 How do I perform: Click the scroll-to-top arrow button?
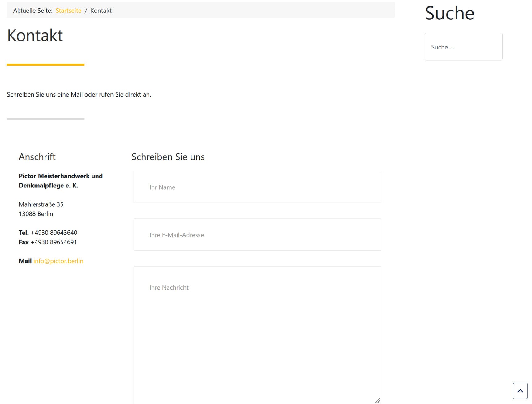[520, 391]
